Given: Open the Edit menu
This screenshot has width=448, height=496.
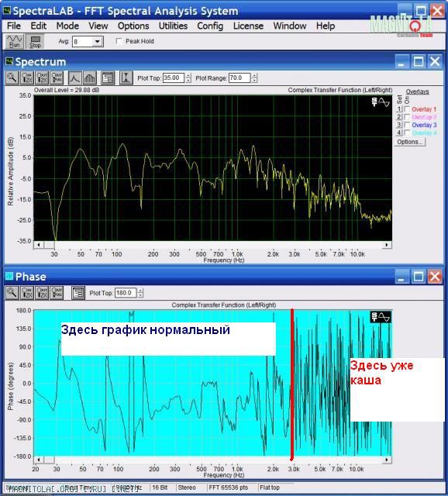Looking at the screenshot, I should point(39,26).
